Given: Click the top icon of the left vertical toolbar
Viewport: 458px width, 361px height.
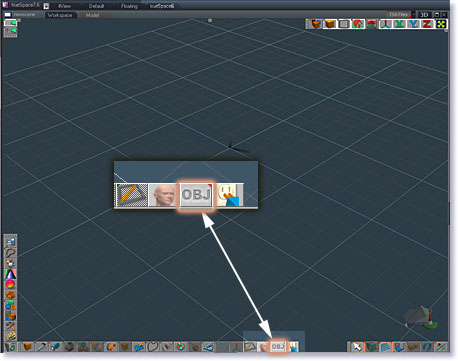Looking at the screenshot, I should click(11, 242).
